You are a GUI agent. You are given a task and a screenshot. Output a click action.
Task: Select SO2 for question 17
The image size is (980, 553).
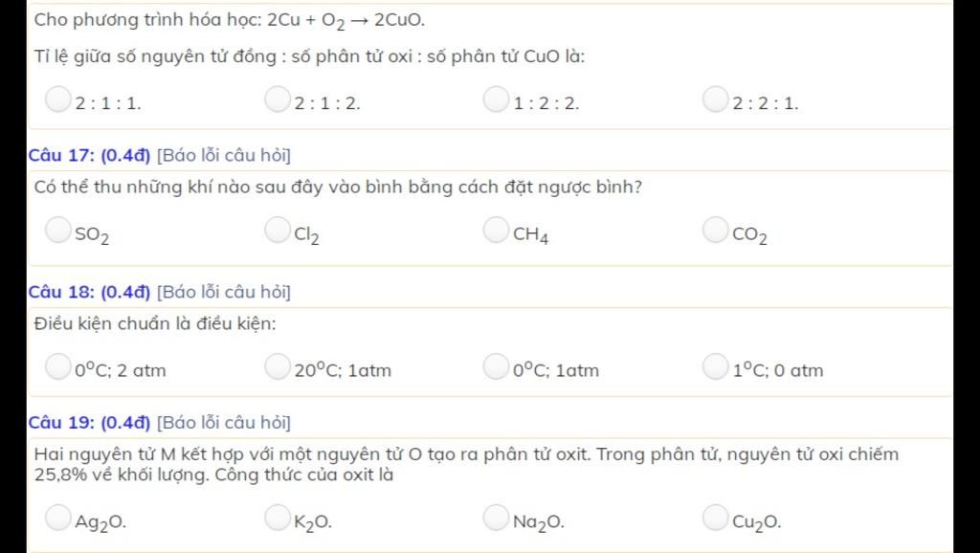(x=57, y=230)
